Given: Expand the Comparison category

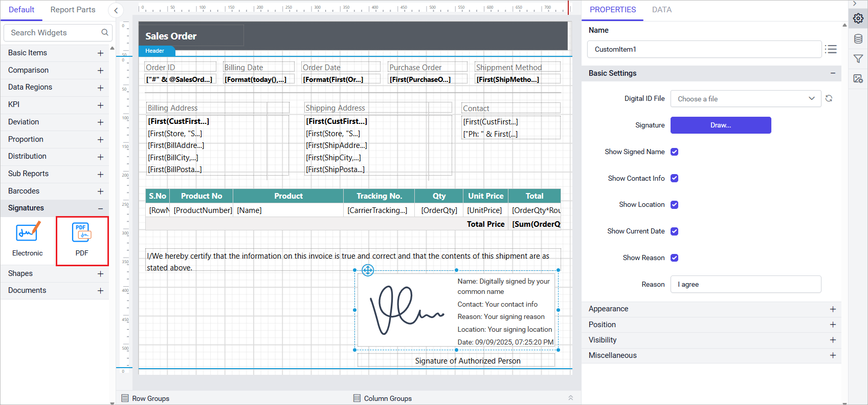Looking at the screenshot, I should coord(101,70).
